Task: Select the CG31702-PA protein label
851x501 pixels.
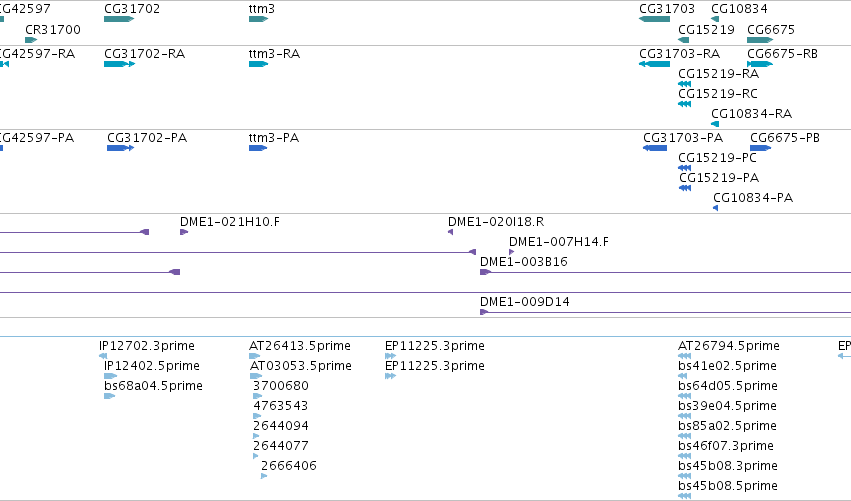Action: tap(147, 138)
